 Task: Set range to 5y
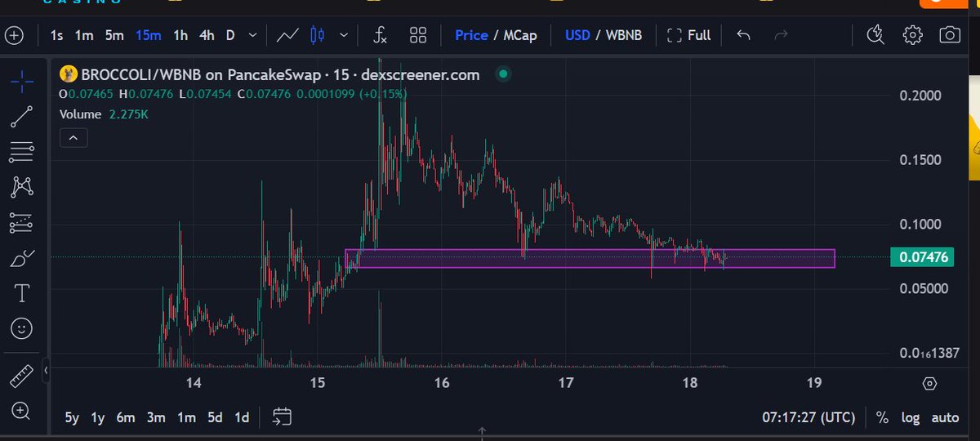coord(73,418)
